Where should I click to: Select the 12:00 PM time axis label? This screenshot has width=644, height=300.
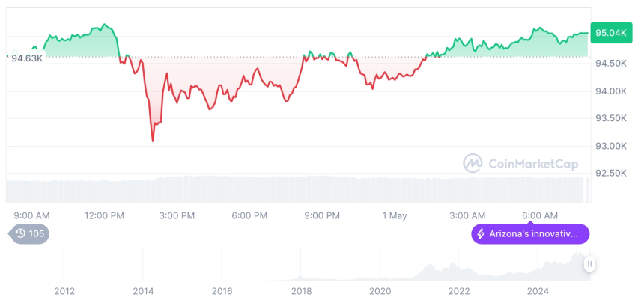click(104, 215)
